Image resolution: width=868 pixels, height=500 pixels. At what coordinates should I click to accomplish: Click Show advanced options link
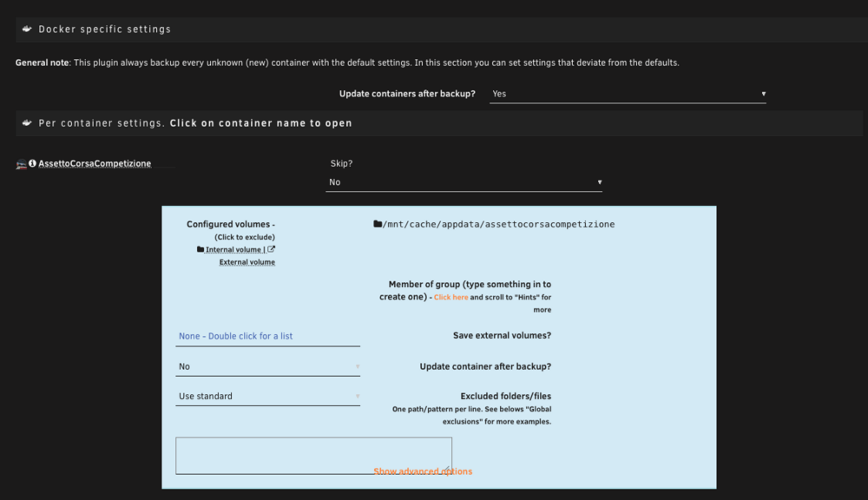coord(423,471)
